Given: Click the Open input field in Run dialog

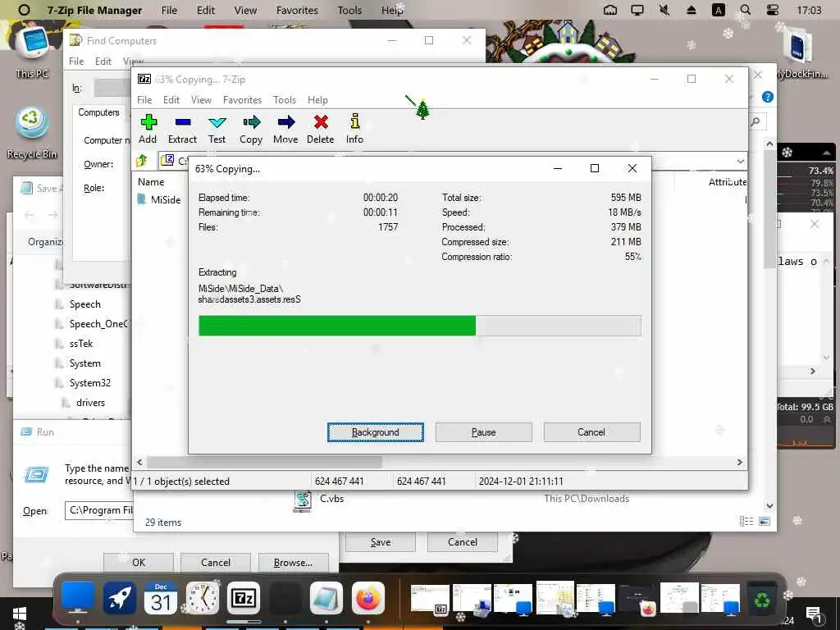Looking at the screenshot, I should (99, 510).
